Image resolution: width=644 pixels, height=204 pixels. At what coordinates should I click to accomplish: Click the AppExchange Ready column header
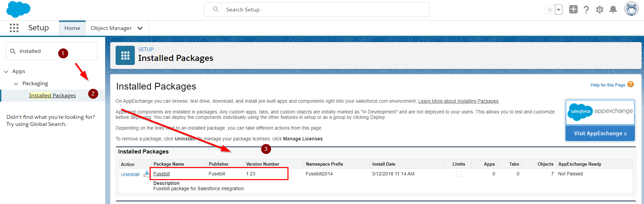pyautogui.click(x=580, y=164)
